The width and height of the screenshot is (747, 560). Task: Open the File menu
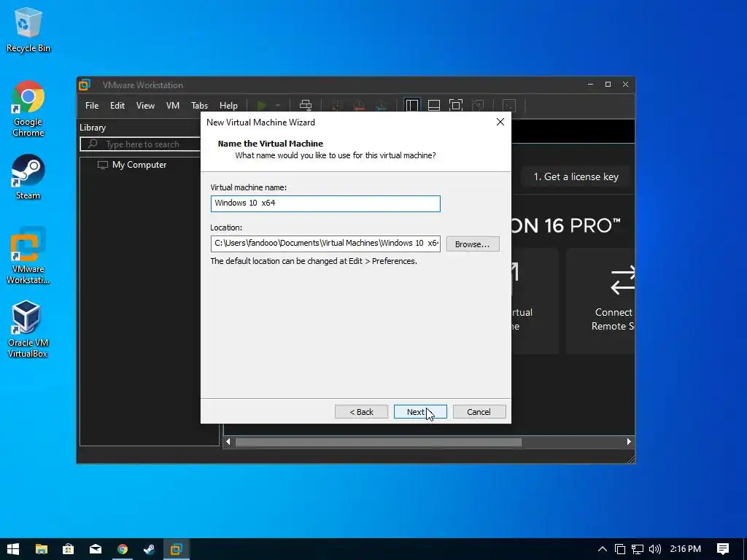(92, 106)
